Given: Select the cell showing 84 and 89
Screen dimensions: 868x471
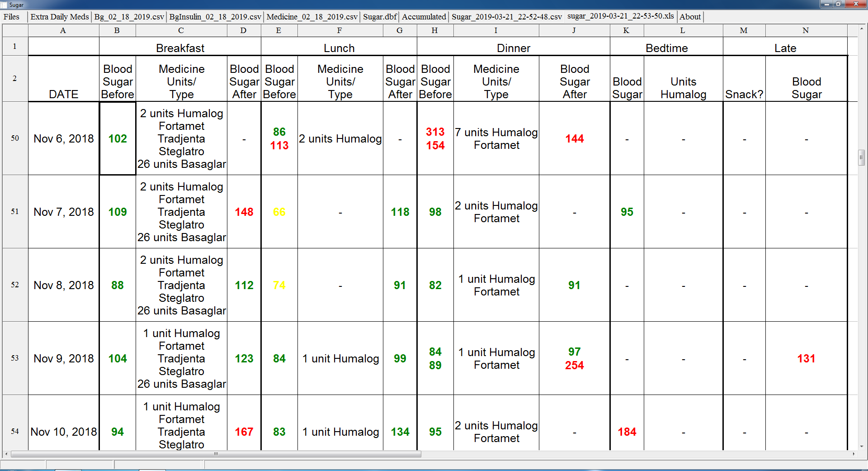Looking at the screenshot, I should [x=435, y=358].
